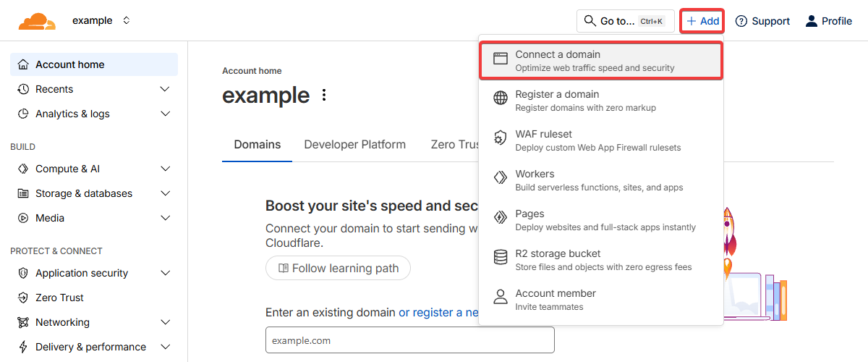Select Connect a domain menu option

click(600, 61)
